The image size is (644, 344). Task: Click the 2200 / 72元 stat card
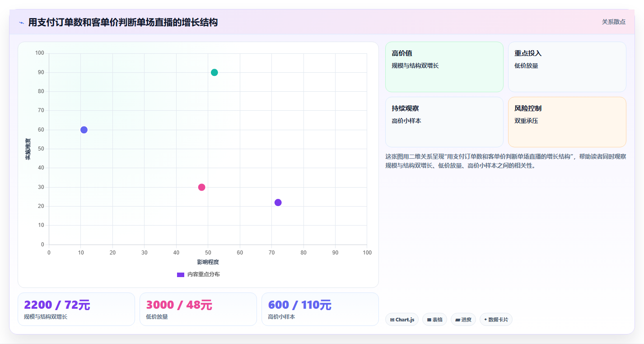(x=76, y=309)
